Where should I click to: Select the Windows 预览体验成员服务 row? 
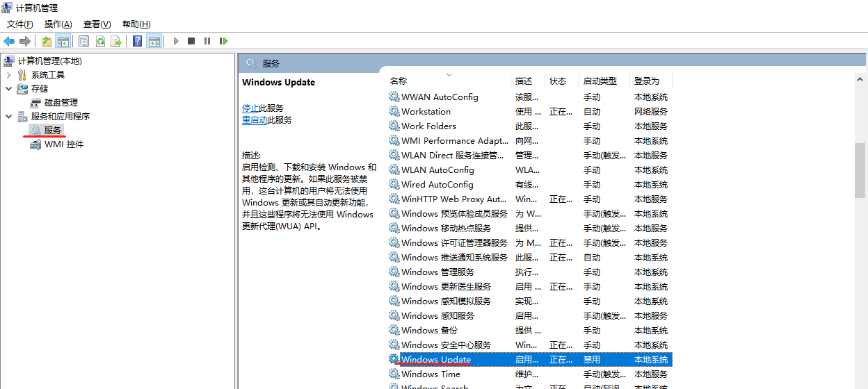(x=529, y=213)
